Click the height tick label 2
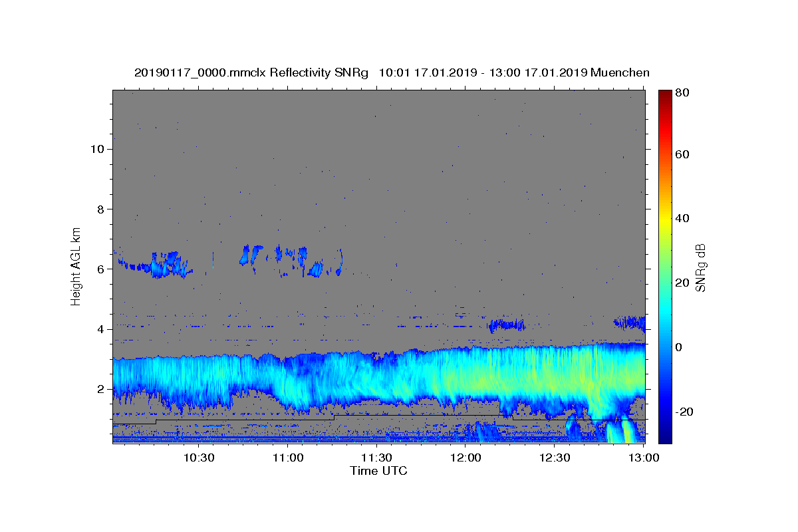 pyautogui.click(x=100, y=389)
